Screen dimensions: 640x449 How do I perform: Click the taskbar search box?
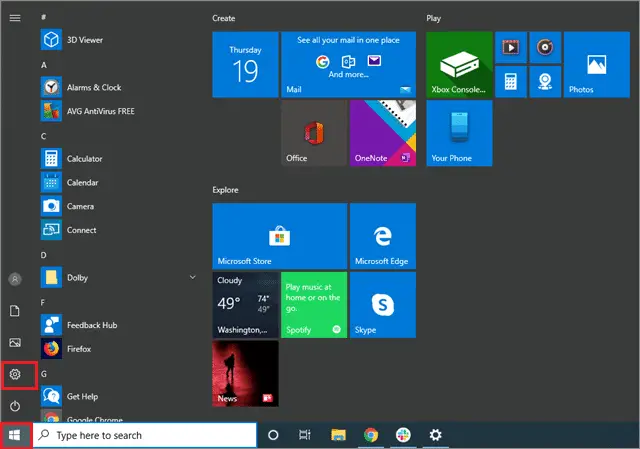coord(144,435)
